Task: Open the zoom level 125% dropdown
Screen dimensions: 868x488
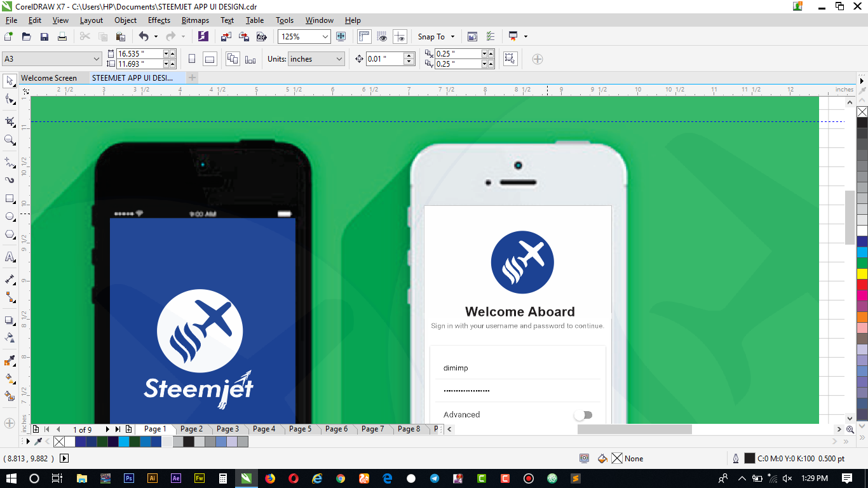Action: coord(325,37)
